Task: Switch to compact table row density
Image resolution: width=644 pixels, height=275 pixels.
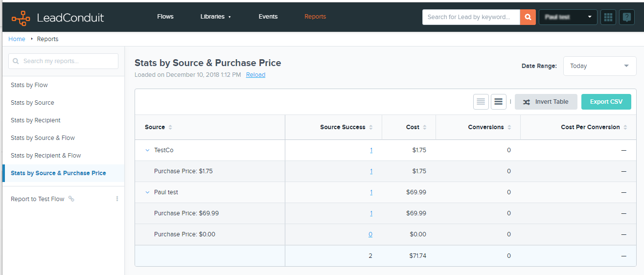Action: pyautogui.click(x=481, y=102)
